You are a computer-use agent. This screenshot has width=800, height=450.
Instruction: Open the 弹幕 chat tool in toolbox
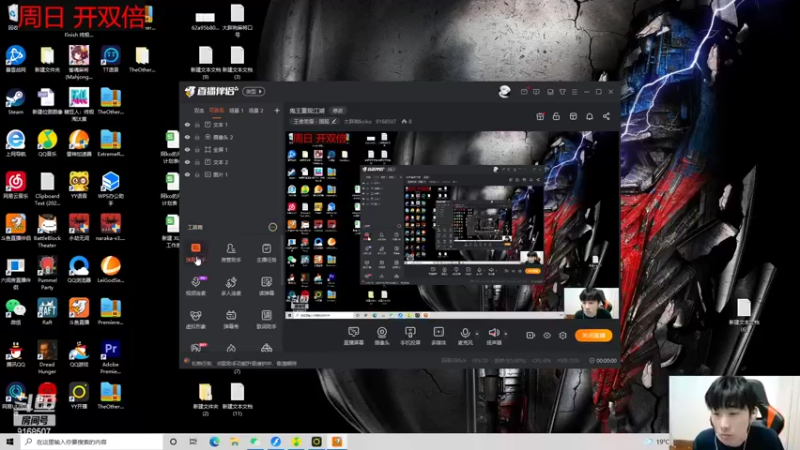[x=195, y=253]
